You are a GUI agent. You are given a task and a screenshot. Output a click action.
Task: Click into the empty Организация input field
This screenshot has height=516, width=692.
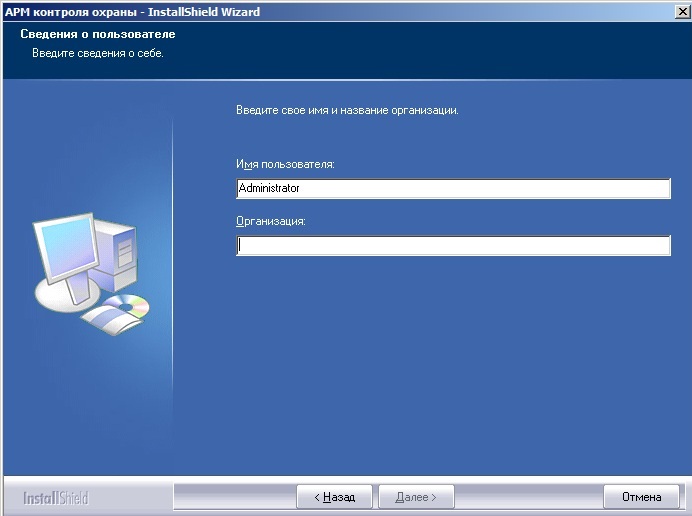453,245
